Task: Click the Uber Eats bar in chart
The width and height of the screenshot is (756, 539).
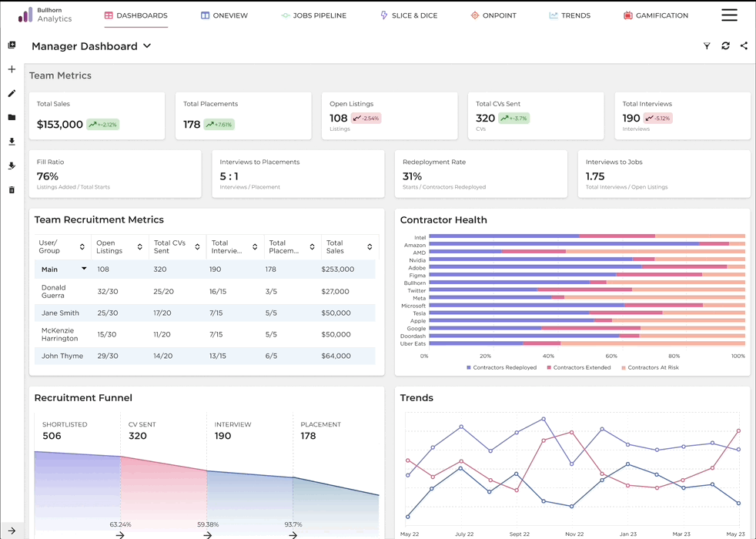Action: click(587, 343)
